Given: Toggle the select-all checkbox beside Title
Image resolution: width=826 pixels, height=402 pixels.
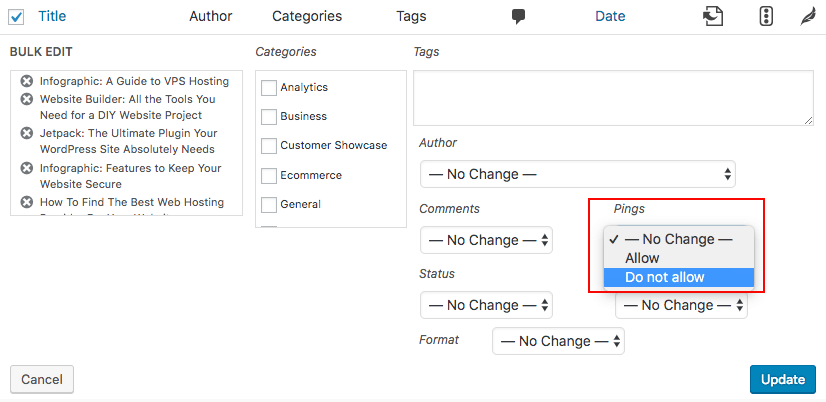Looking at the screenshot, I should 16,17.
